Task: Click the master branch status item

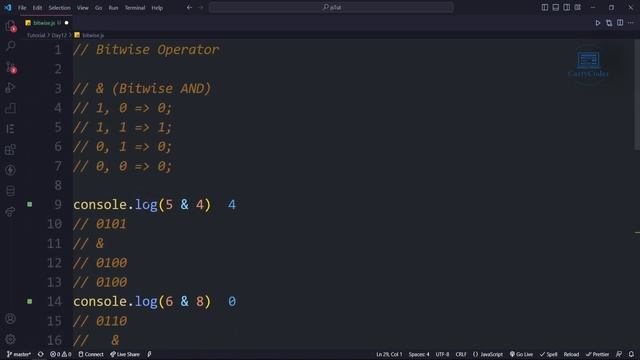Action: click(19, 354)
